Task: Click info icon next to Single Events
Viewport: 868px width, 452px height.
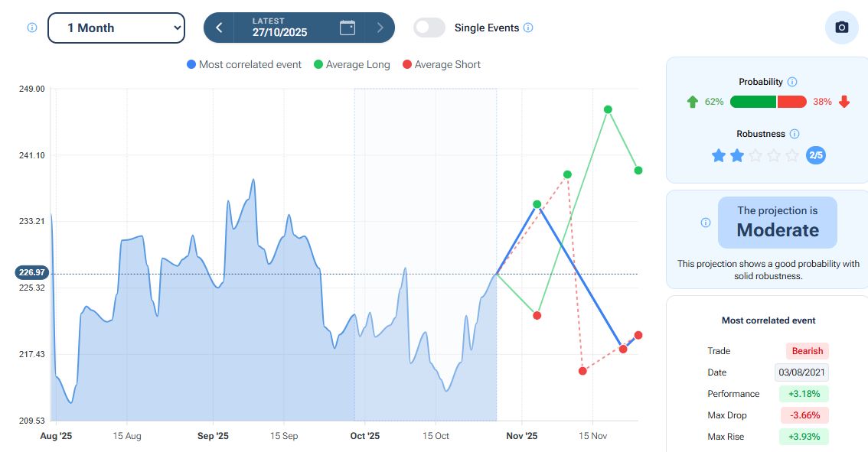Action: pyautogui.click(x=528, y=28)
